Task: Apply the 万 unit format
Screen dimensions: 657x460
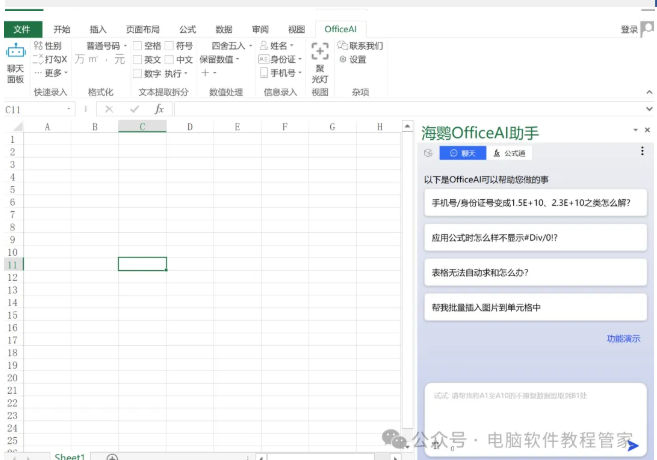Action: tap(80, 59)
